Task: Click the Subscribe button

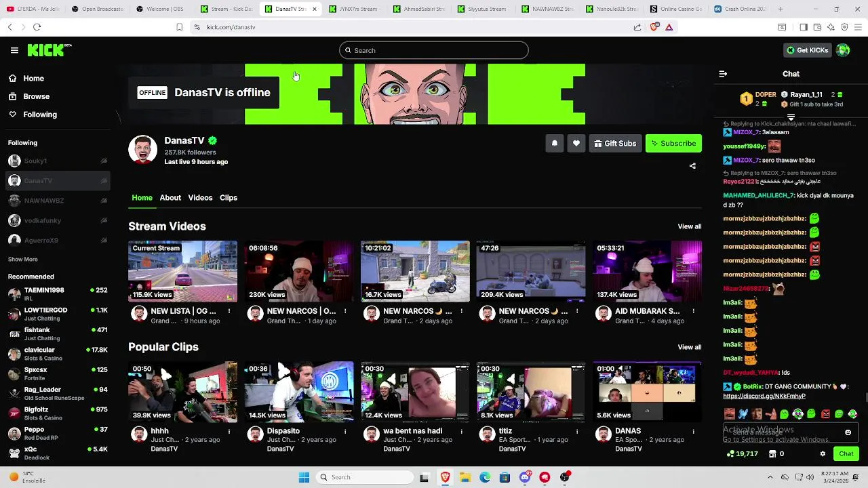Action: click(x=673, y=144)
